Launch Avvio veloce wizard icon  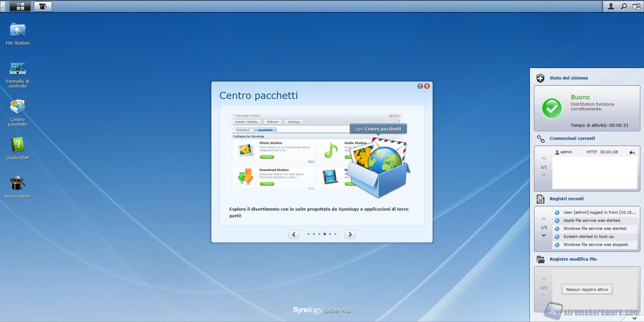pos(17,184)
